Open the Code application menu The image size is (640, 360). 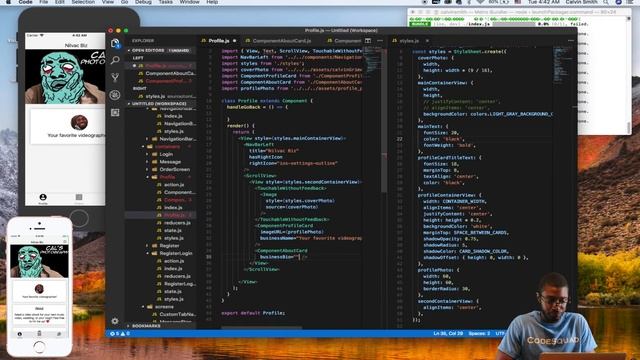click(x=25, y=2)
